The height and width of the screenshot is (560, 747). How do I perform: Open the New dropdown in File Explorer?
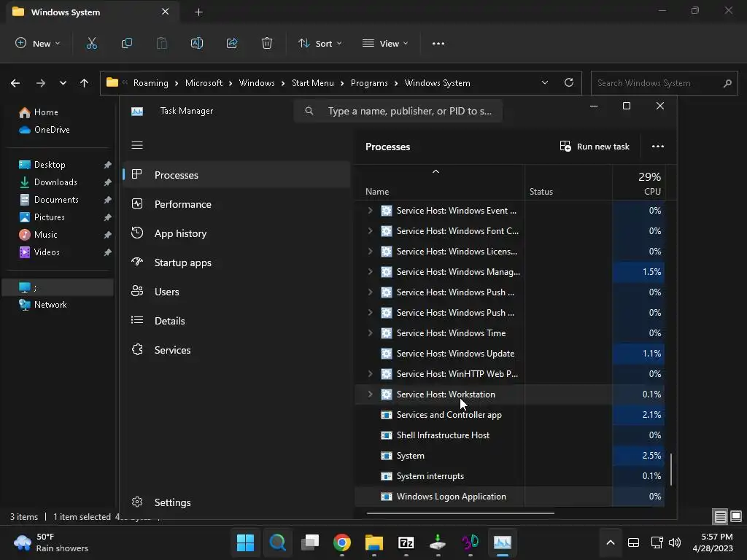click(x=38, y=43)
